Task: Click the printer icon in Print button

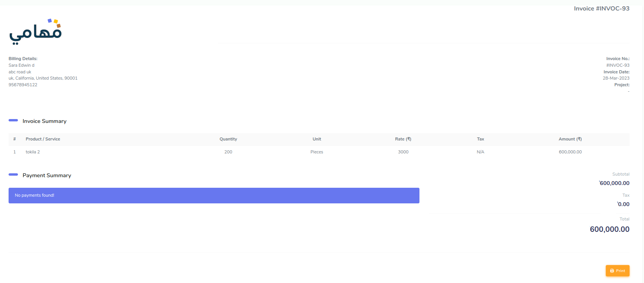Action: point(612,271)
